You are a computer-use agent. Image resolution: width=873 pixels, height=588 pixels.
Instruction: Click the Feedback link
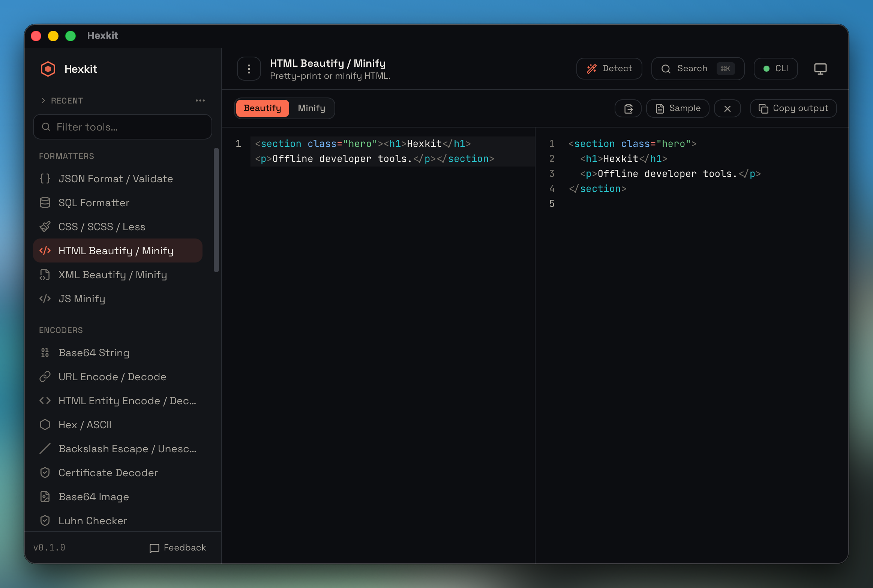pyautogui.click(x=178, y=548)
